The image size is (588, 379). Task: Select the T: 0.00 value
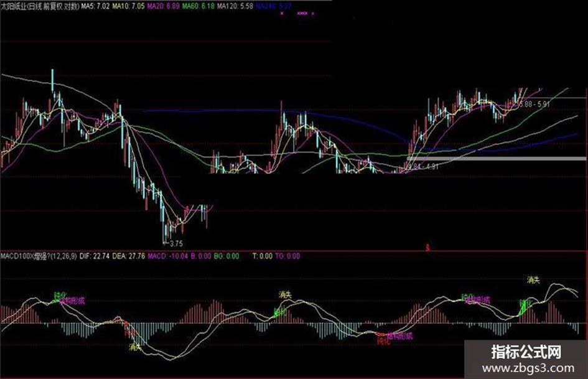(262, 256)
